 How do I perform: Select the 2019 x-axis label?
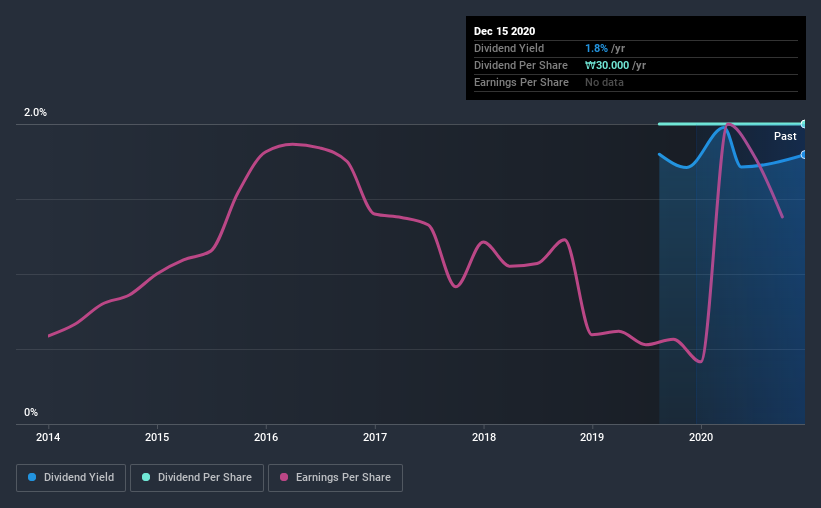click(x=592, y=437)
